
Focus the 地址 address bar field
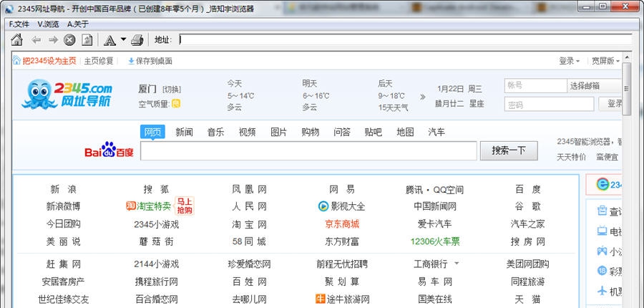406,40
